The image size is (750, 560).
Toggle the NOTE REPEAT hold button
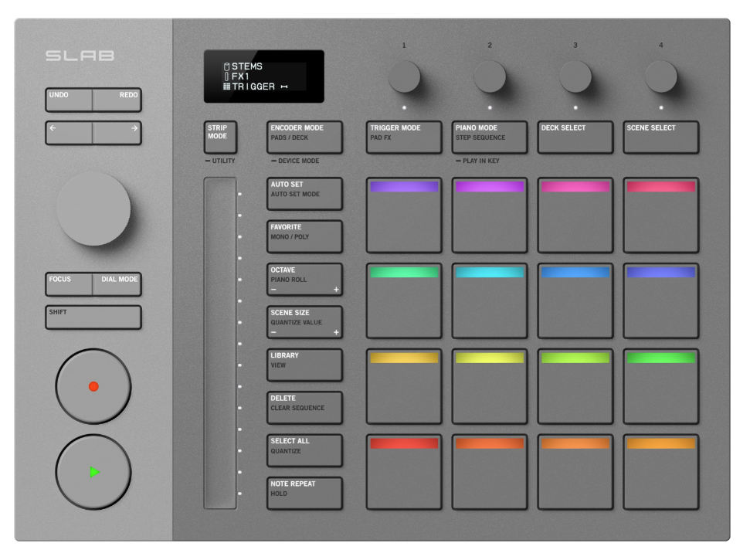pos(304,493)
